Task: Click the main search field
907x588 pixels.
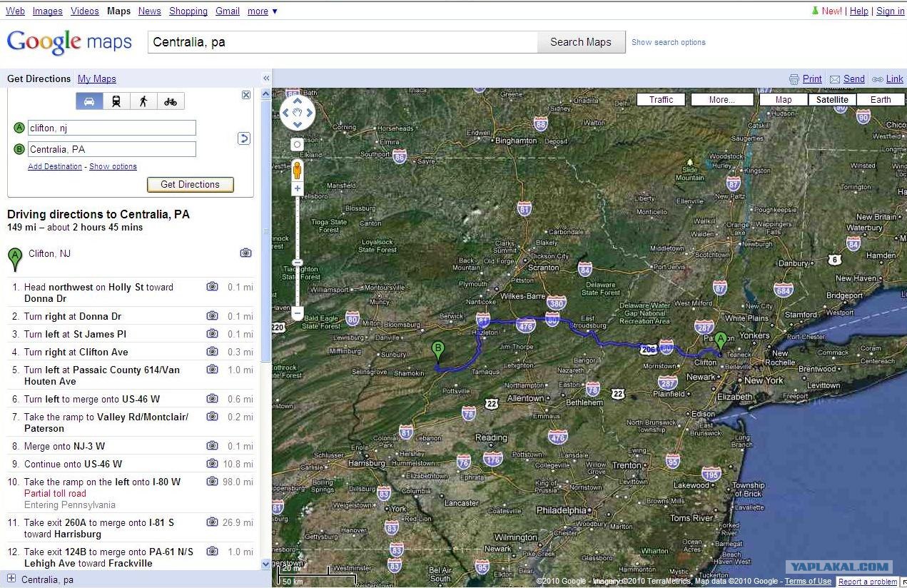Action: 343,42
